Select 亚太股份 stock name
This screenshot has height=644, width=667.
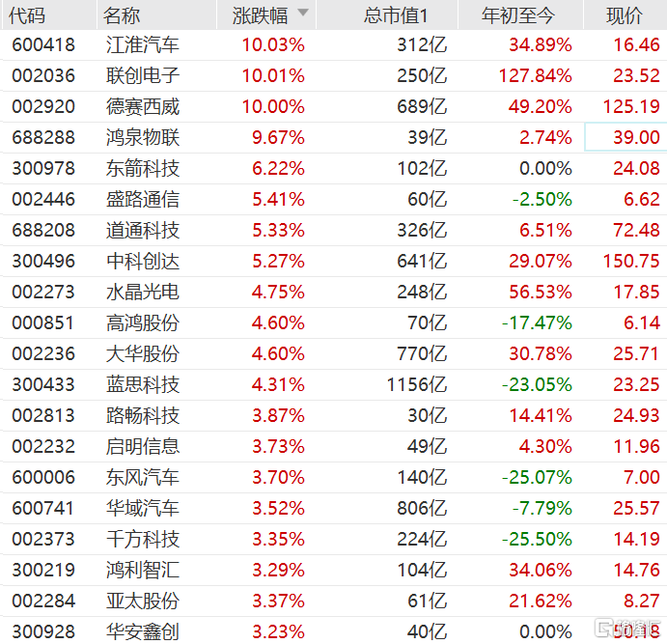[x=143, y=602]
